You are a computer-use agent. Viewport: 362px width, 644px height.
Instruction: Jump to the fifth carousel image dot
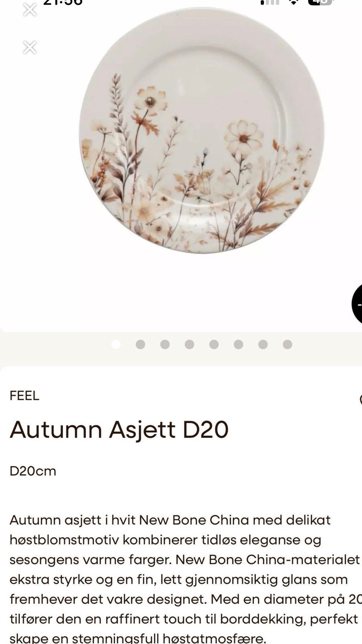[214, 344]
